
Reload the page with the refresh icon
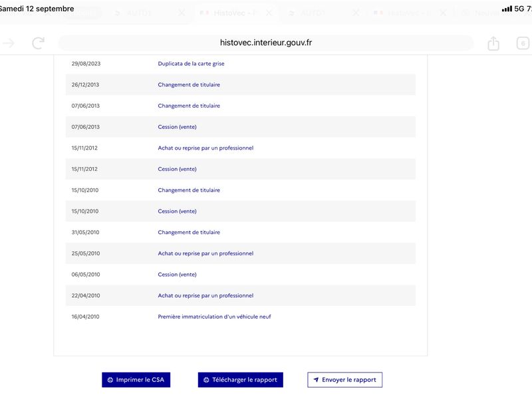pos(39,43)
